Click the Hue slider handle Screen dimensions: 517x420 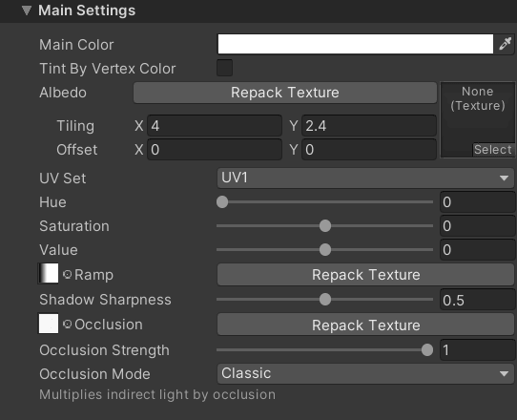[x=222, y=202]
